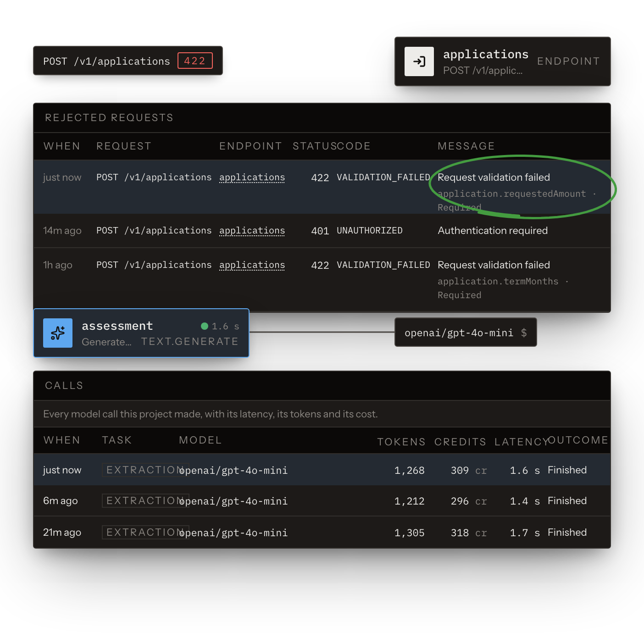Click the ENDPOINT label on applications card
644x644 pixels.
point(568,61)
